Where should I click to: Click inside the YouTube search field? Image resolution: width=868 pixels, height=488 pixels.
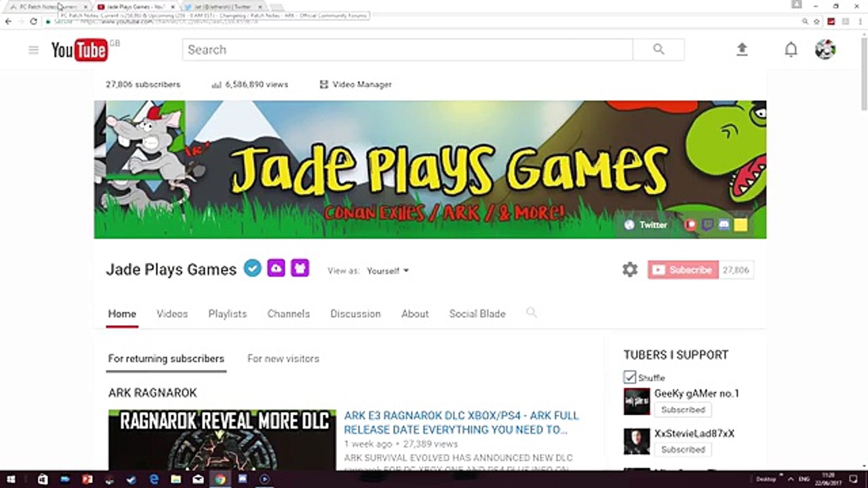[407, 50]
